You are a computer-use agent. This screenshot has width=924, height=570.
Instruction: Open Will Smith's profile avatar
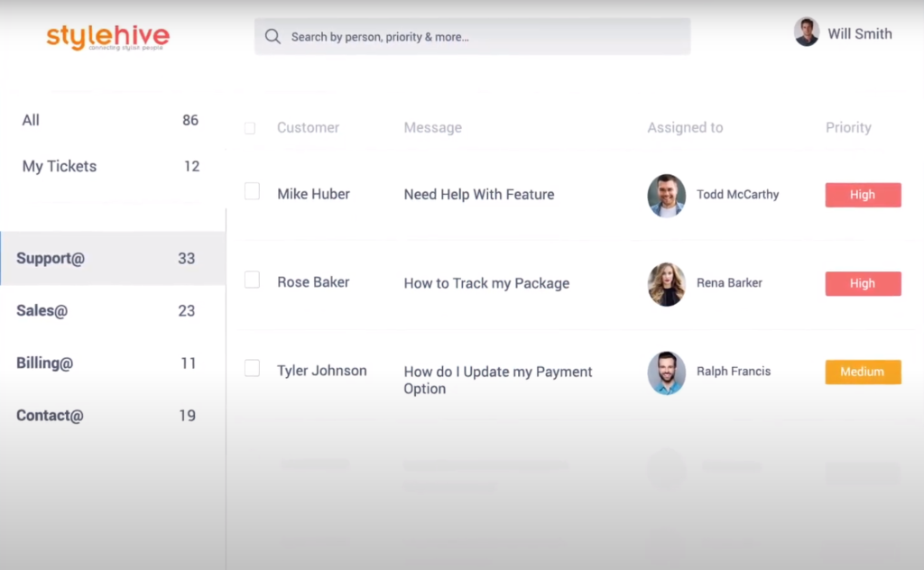click(x=806, y=32)
